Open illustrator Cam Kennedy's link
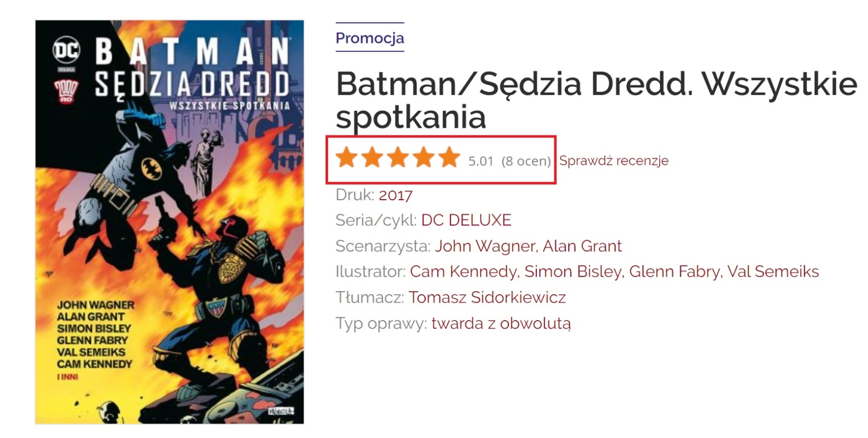The image size is (868, 438). pyautogui.click(x=463, y=271)
